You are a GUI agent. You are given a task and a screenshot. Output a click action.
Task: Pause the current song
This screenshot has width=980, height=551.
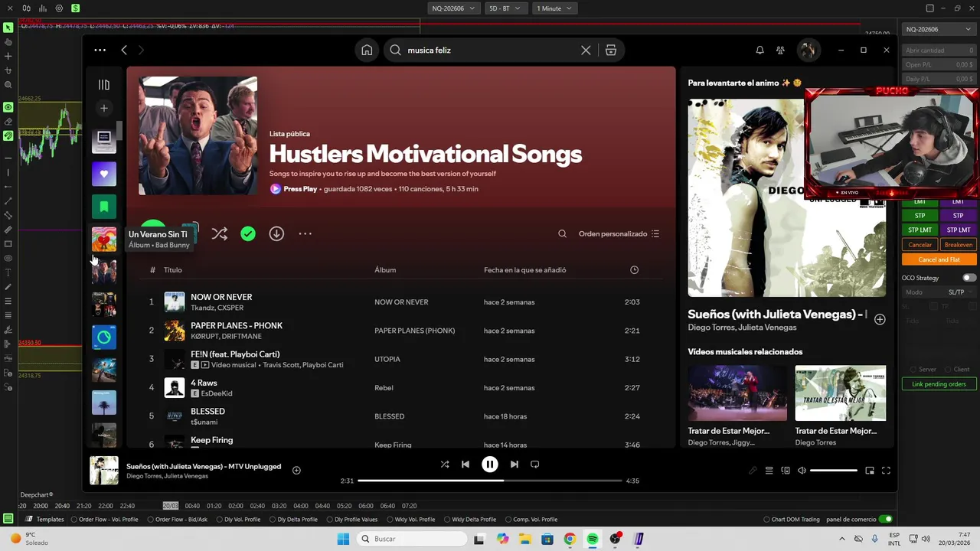[490, 464]
